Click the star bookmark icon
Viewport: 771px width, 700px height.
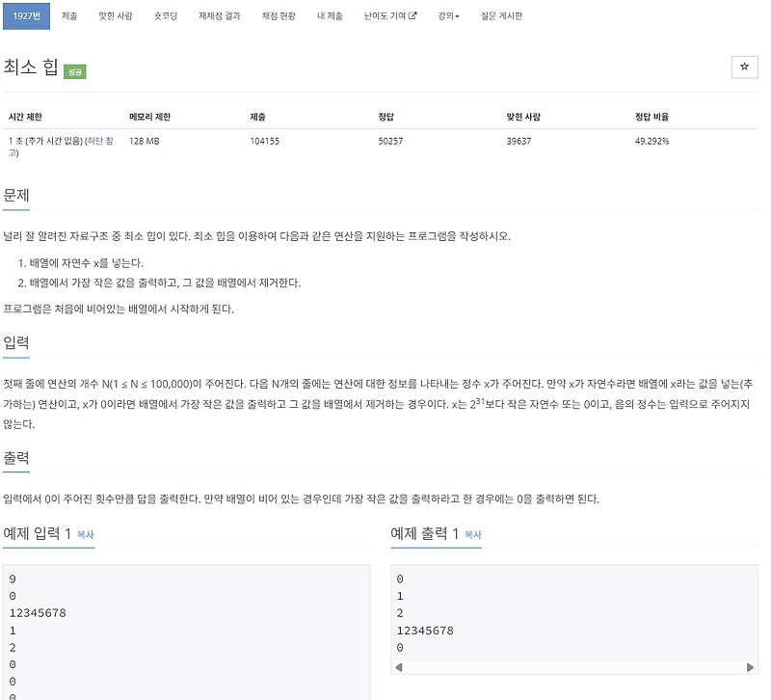coord(744,67)
